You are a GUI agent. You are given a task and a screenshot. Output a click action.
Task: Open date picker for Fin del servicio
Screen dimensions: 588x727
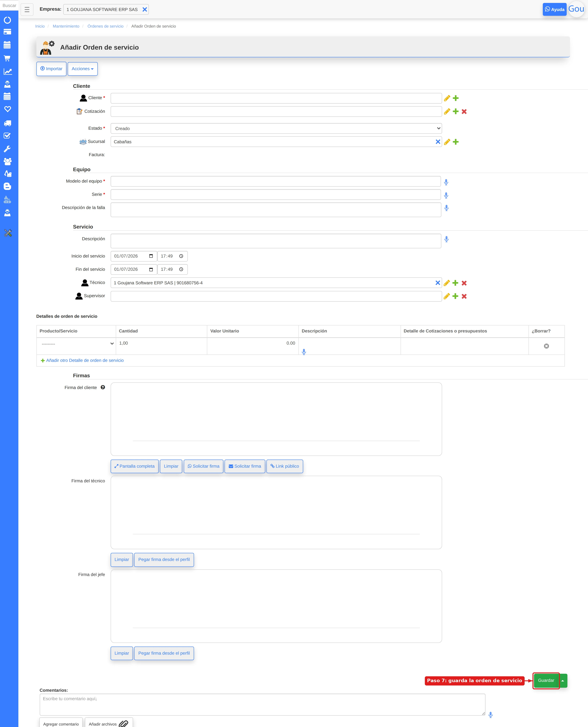tap(151, 269)
